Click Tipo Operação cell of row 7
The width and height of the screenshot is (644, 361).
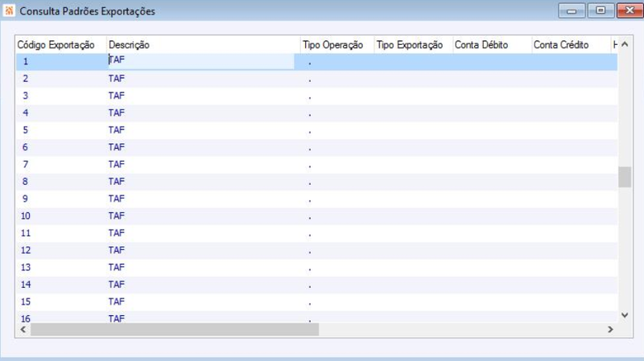[x=337, y=165]
